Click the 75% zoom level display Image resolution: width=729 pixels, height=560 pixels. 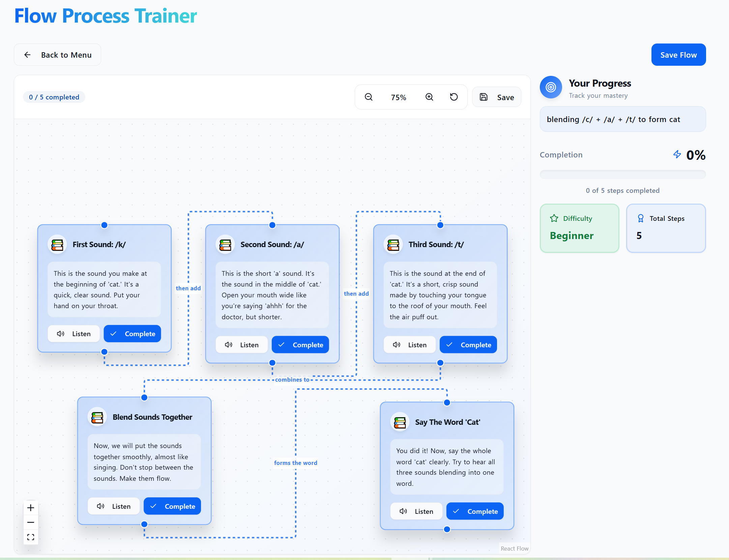(x=398, y=97)
